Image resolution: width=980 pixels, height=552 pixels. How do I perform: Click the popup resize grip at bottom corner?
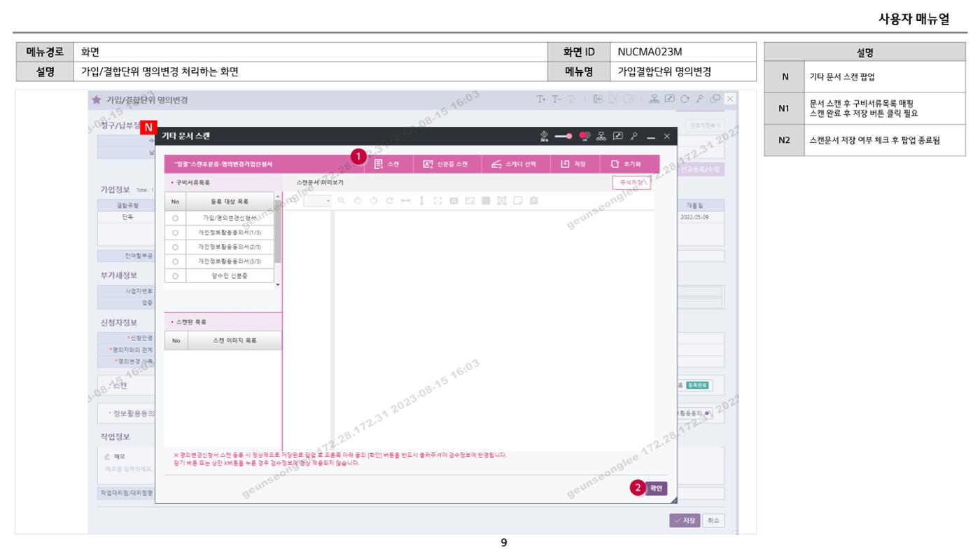[x=673, y=499]
